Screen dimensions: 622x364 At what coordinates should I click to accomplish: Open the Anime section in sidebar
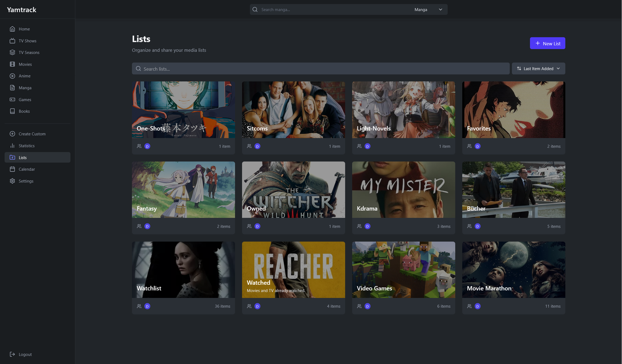click(25, 76)
